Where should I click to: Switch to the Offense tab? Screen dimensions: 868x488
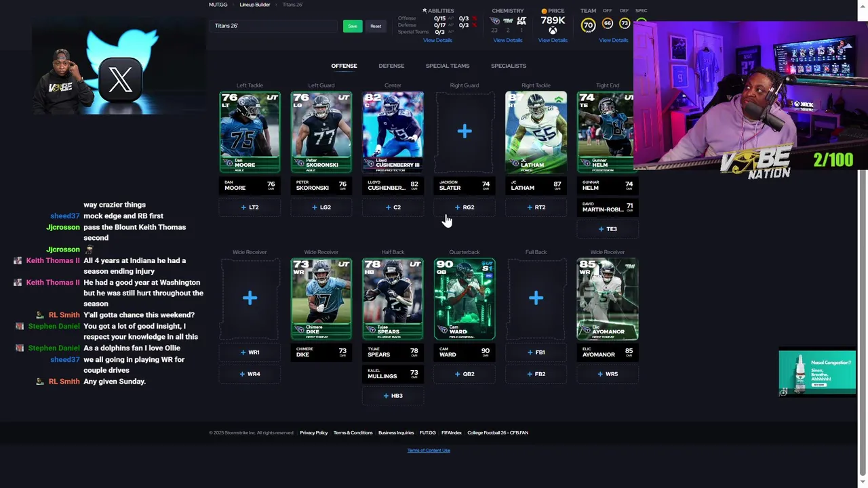point(344,66)
